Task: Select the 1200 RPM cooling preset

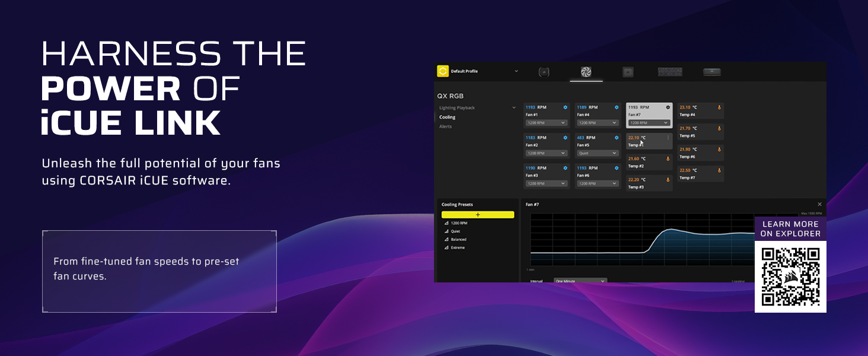Action: coord(459,223)
